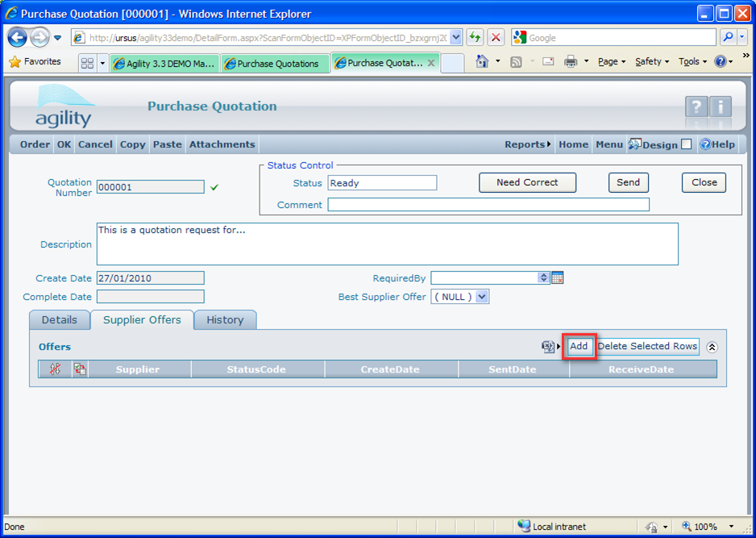756x538 pixels.
Task: Click the info icon in Agility header
Action: pos(720,107)
